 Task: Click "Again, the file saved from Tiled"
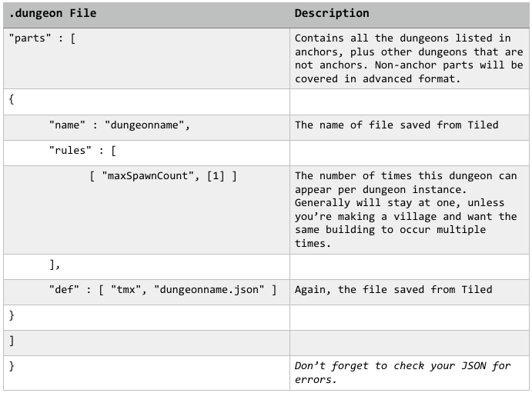point(393,289)
